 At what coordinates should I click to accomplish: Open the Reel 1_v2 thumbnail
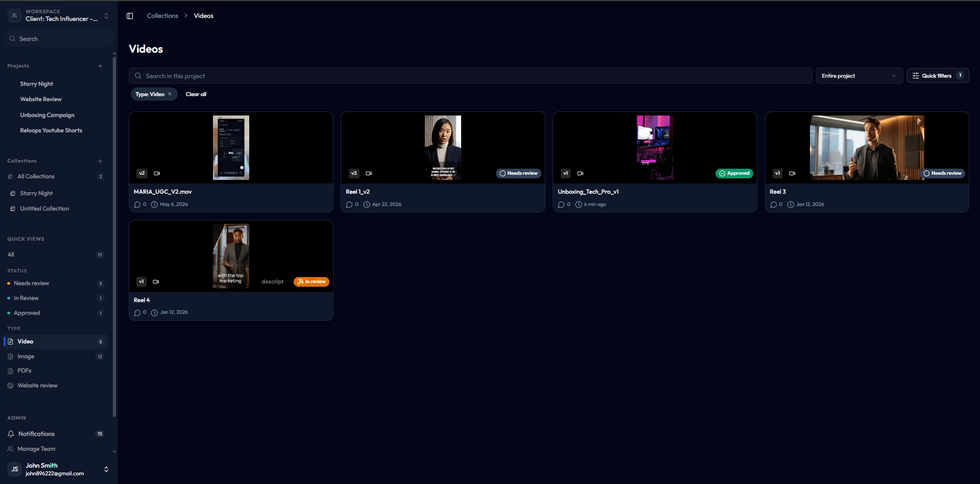click(x=443, y=148)
